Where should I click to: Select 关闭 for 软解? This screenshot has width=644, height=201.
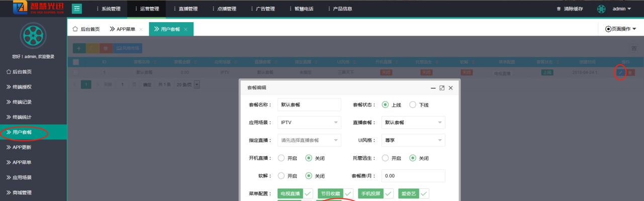pos(315,176)
